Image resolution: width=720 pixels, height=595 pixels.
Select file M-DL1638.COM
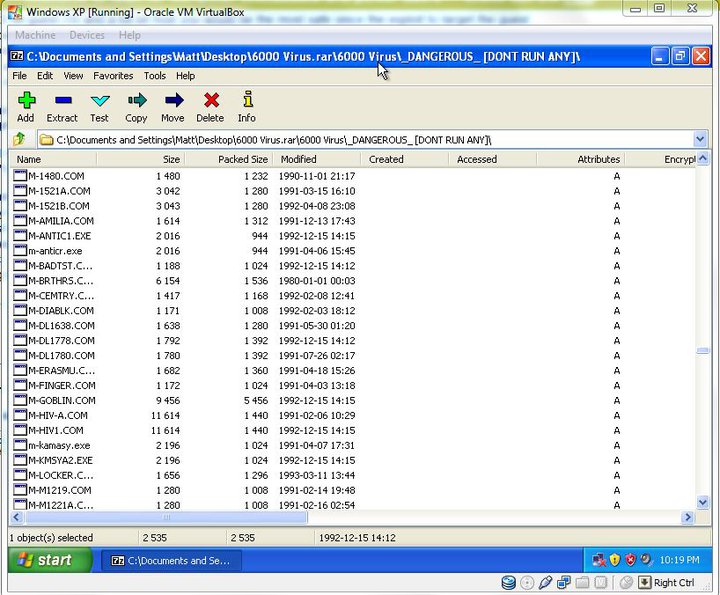click(61, 326)
